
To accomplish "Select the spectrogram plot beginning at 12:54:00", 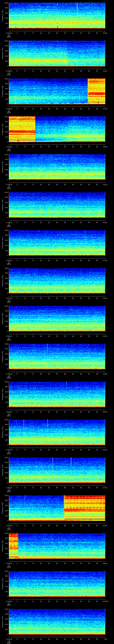I will [57, 394].
